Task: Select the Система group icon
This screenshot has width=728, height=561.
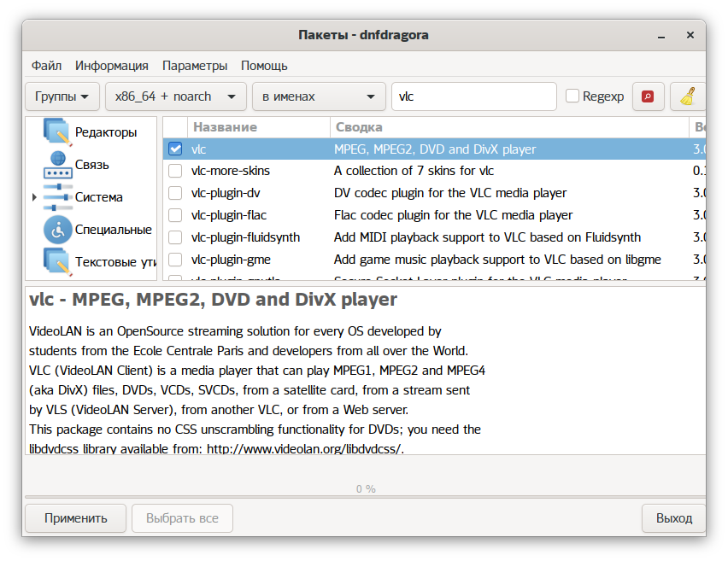Action: 56,197
